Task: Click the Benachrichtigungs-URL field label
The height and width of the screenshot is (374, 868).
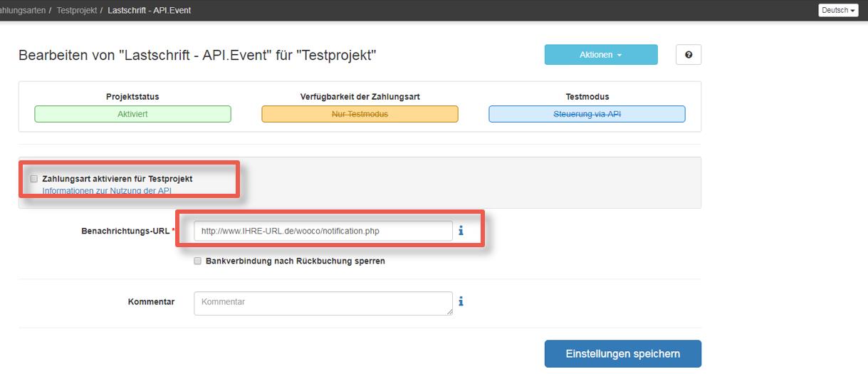Action: pos(126,231)
